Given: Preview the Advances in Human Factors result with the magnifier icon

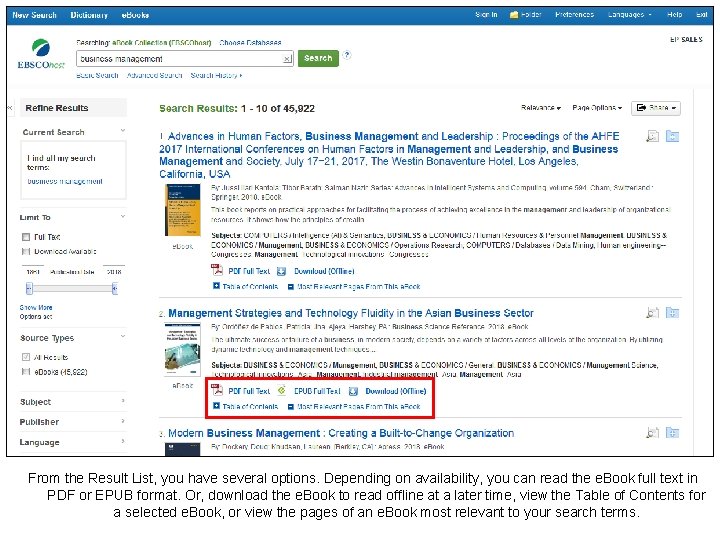Looking at the screenshot, I should pos(652,136).
